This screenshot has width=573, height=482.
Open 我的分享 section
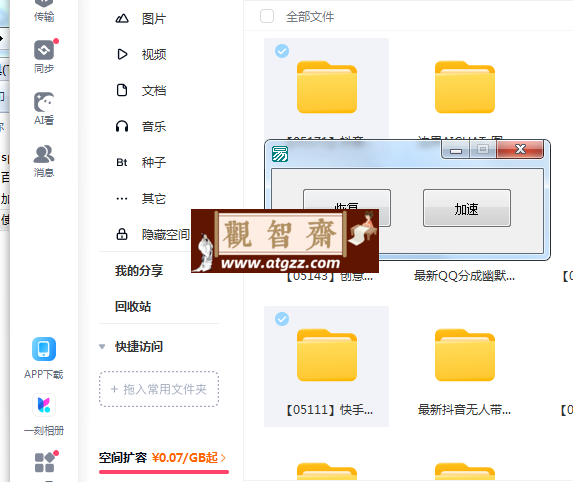coord(139,271)
